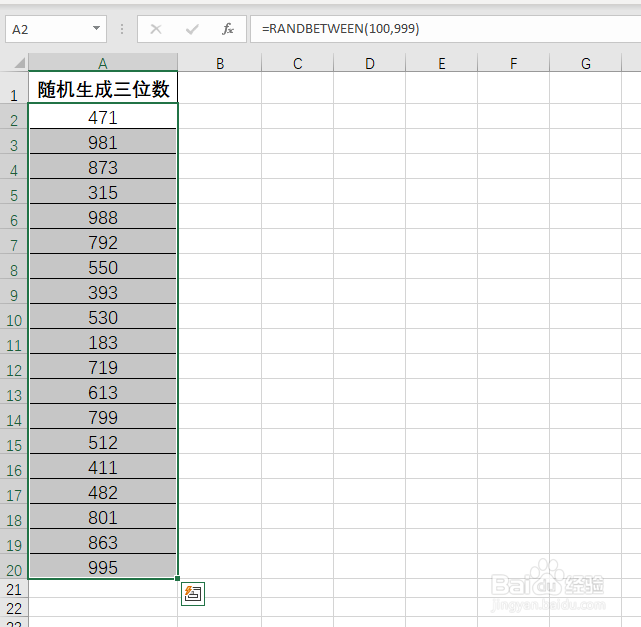Select column D header
The width and height of the screenshot is (641, 627).
[370, 63]
